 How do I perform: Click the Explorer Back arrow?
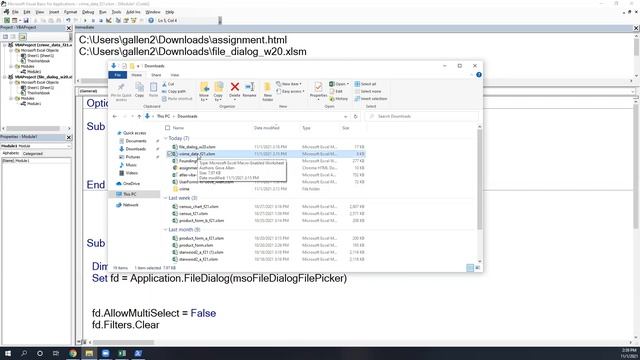coord(115,116)
